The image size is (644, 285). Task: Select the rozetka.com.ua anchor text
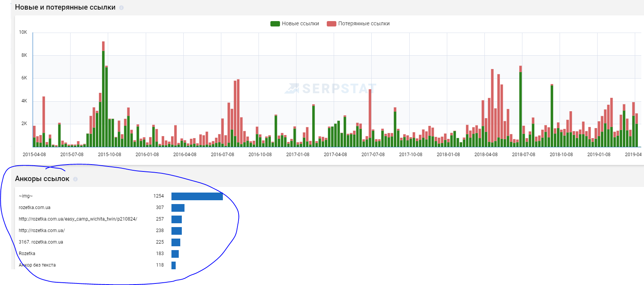coord(35,208)
